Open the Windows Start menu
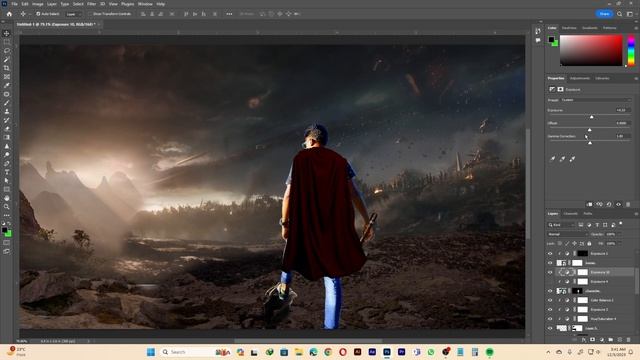Screen dimensions: 640x360 click(x=151, y=352)
